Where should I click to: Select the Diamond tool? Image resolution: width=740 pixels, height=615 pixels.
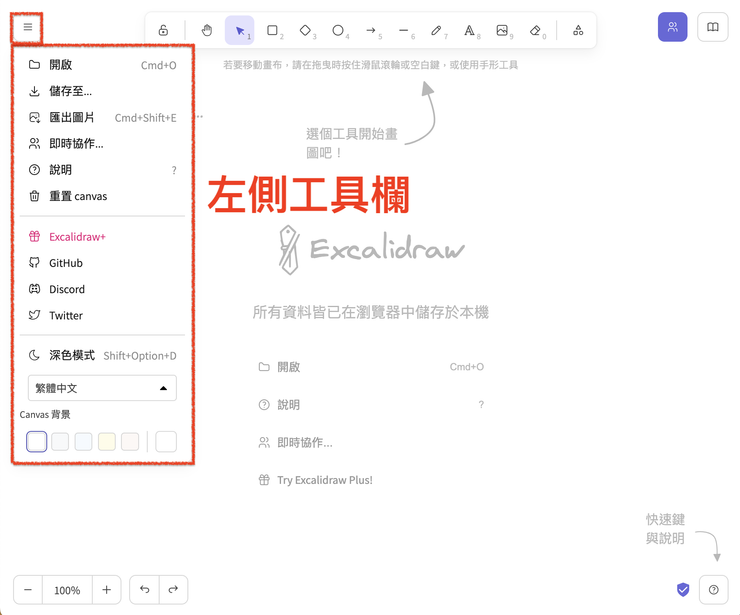point(305,30)
